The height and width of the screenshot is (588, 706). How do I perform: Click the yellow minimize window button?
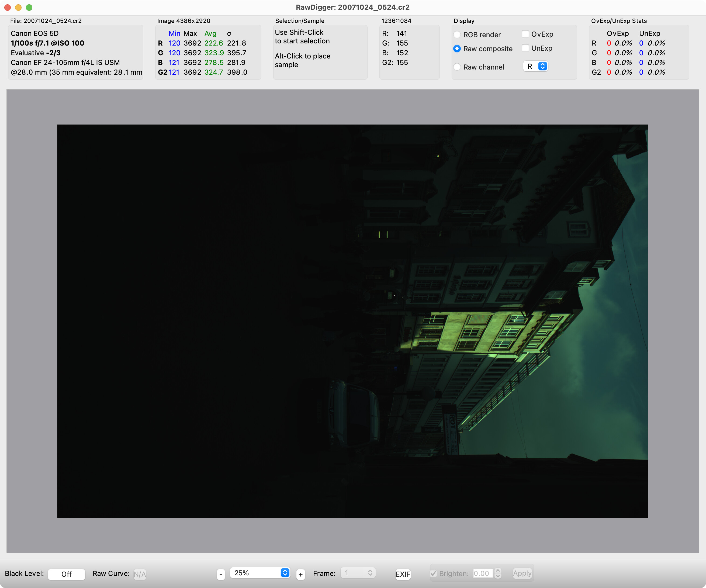click(19, 7)
